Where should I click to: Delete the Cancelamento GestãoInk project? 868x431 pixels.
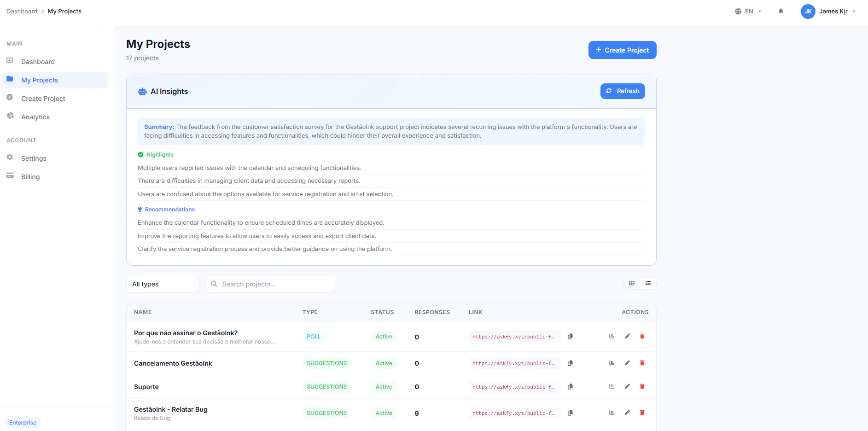(642, 363)
